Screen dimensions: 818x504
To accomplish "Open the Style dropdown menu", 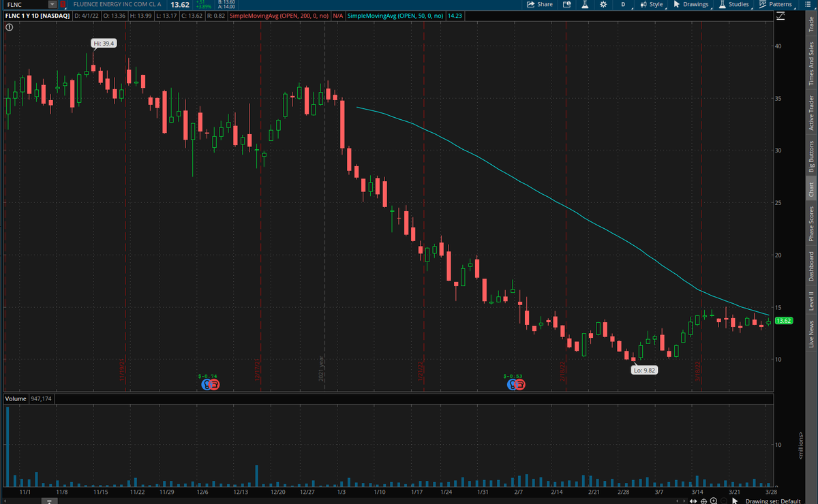I will (652, 4).
